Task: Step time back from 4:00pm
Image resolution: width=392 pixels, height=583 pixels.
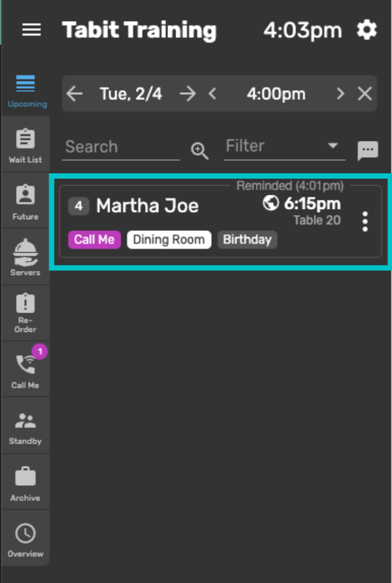Action: pyautogui.click(x=212, y=94)
